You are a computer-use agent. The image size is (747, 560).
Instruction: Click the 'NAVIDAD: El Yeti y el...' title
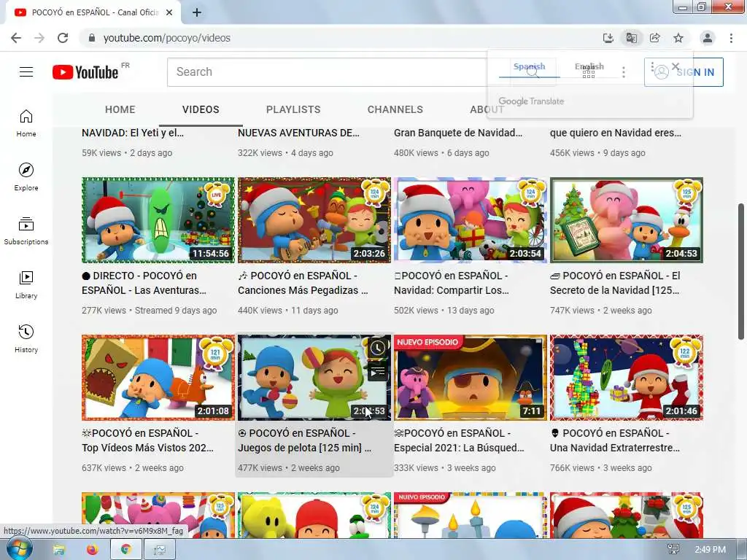pyautogui.click(x=133, y=133)
